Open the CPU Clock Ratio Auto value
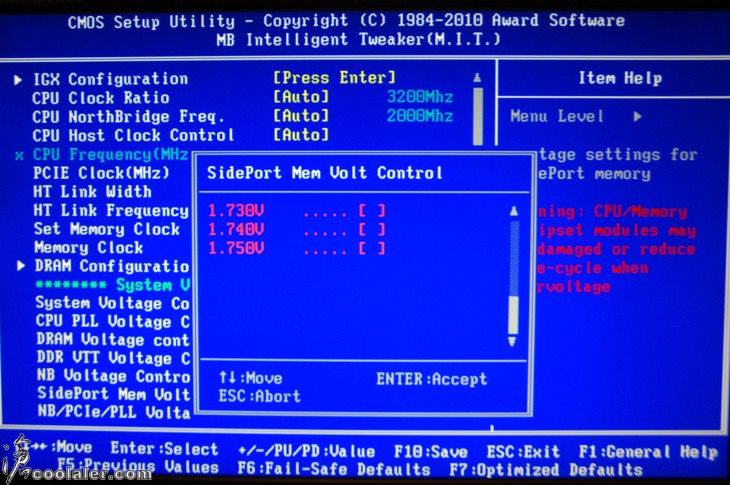The height and width of the screenshot is (485, 730). coord(301,97)
